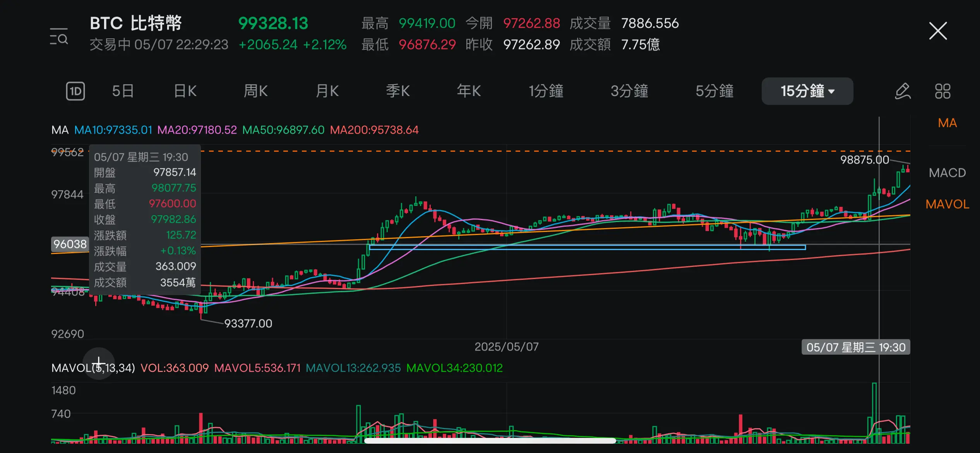Tap the MAVOL13:262.935 value
980x453 pixels.
pos(353,368)
